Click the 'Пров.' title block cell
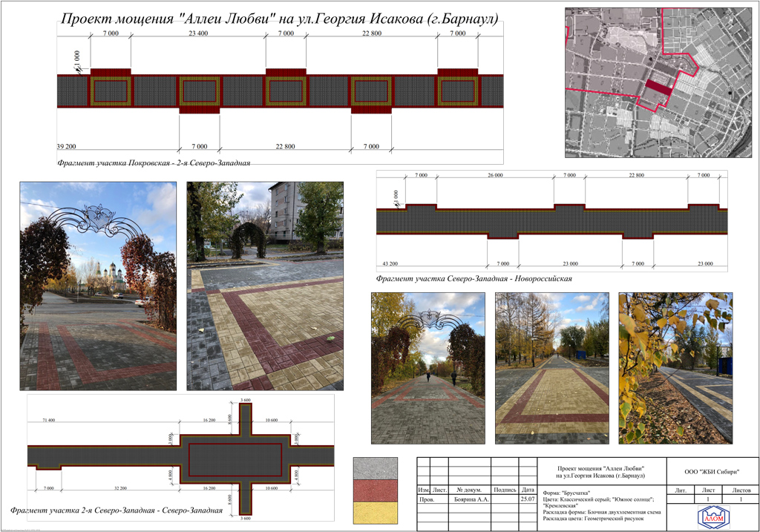 [427, 499]
